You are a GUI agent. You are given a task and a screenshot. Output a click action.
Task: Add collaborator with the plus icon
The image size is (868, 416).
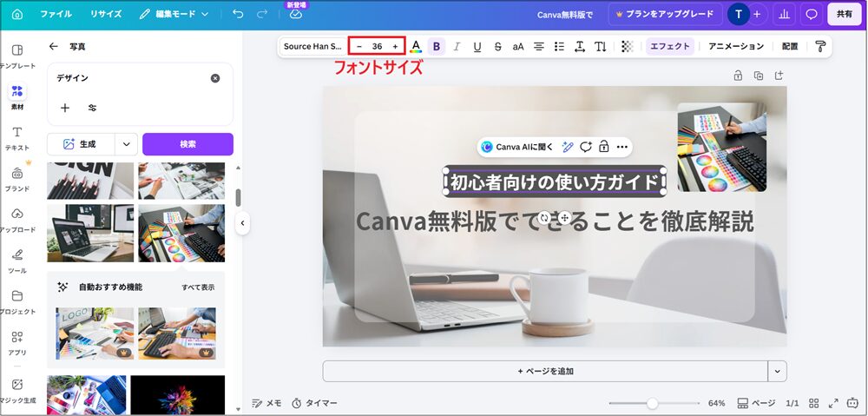(x=757, y=15)
